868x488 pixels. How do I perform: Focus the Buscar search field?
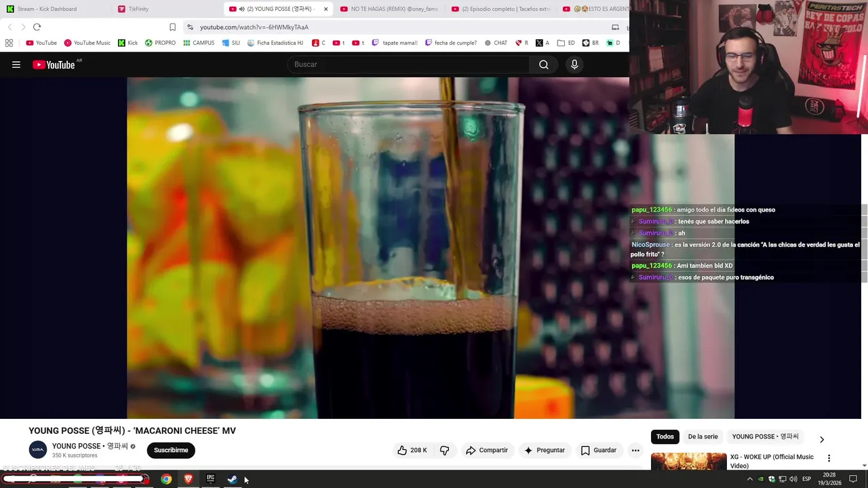[409, 64]
